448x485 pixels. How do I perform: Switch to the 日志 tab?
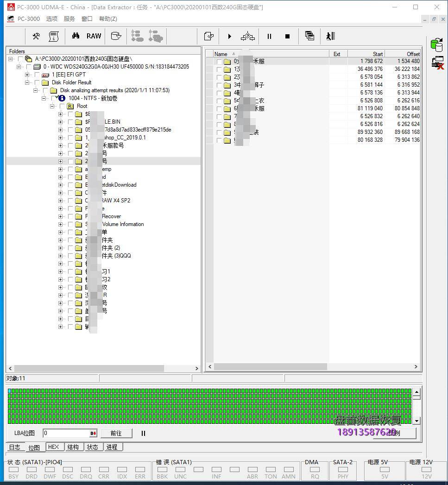(14, 447)
